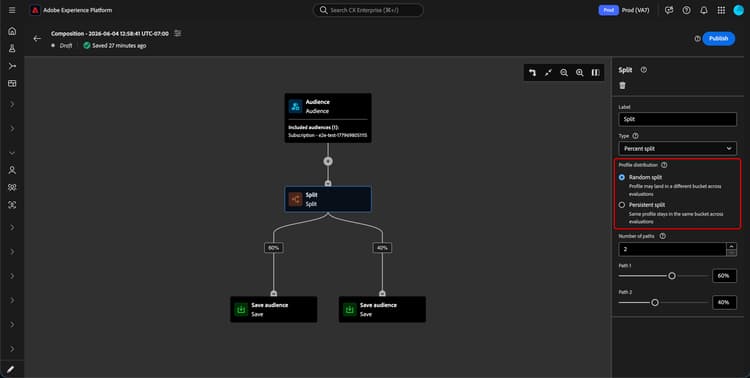750x378 pixels.
Task: Click the Number of paths input field
Action: (x=673, y=249)
